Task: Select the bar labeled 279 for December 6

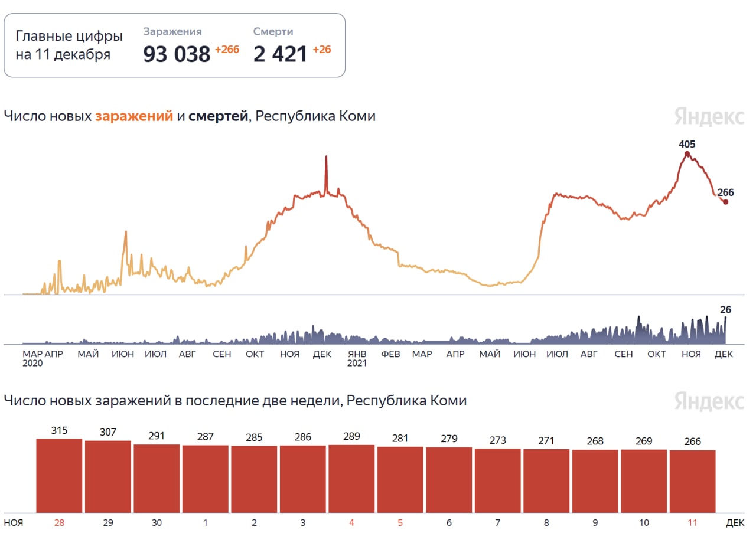Action: 449,480
